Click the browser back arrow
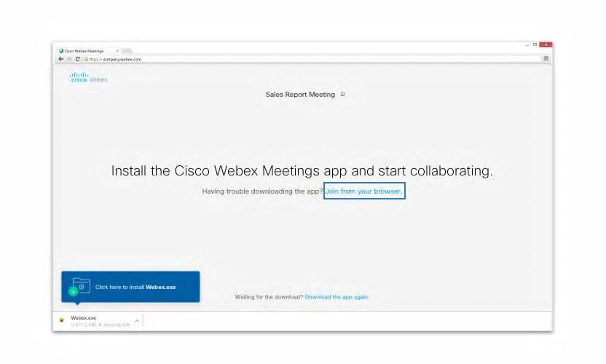Viewport: 606px width, 364px height. (61, 59)
